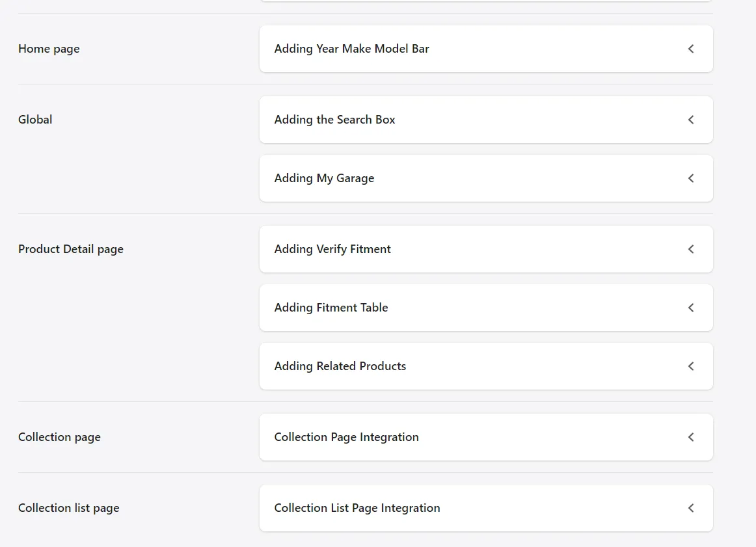756x547 pixels.
Task: Open the Adding My Garage title text
Action: click(x=324, y=178)
